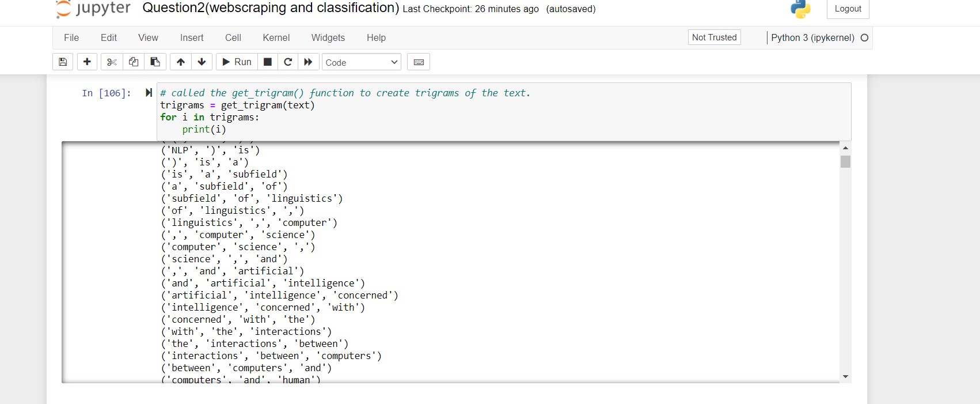Click output scrollbar down arrow
Viewport: 980px width, 404px height.
coord(845,376)
